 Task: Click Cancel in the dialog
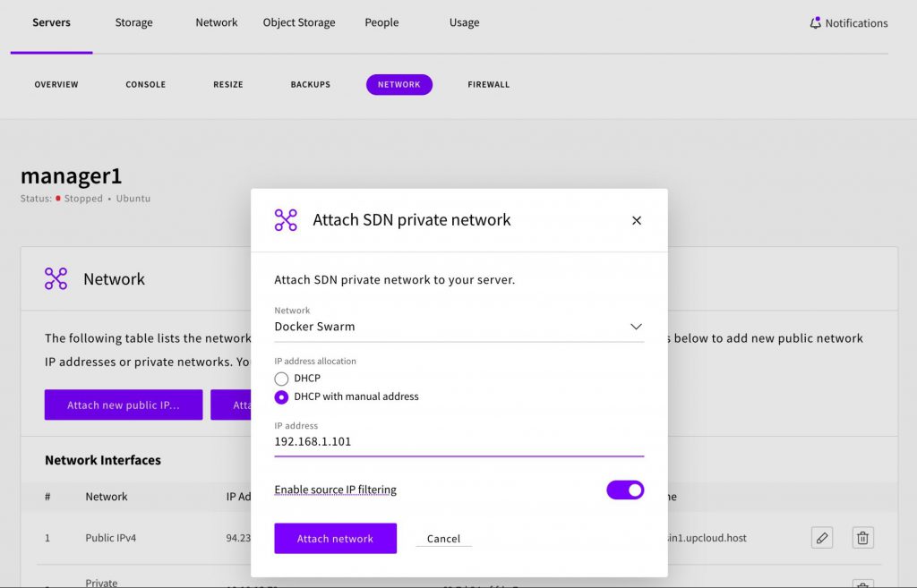click(443, 539)
